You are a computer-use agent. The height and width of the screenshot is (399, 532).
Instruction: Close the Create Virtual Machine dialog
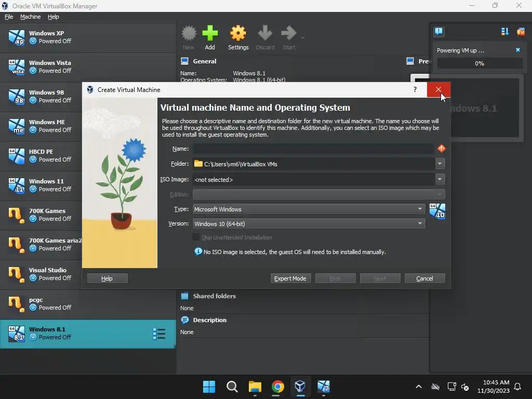[x=438, y=89]
